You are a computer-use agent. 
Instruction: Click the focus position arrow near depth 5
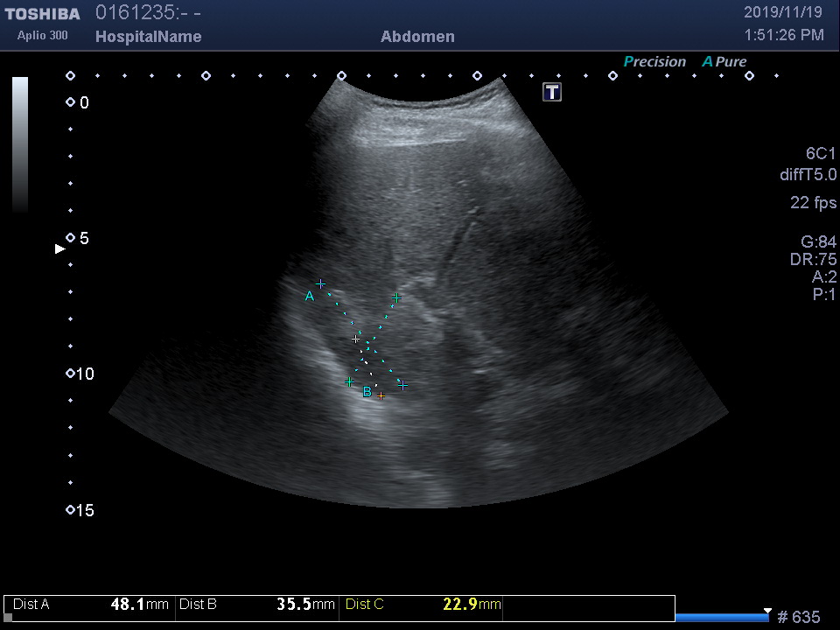click(60, 248)
